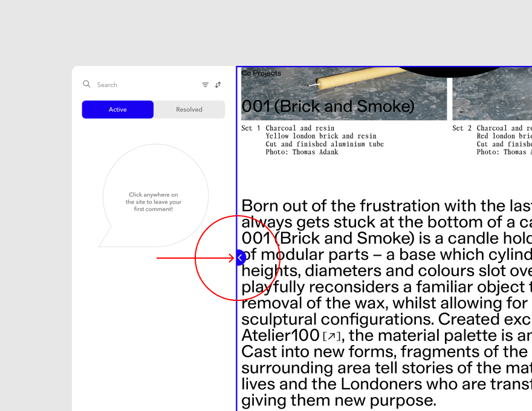
Task: Open the comment filter icon
Action: (205, 85)
